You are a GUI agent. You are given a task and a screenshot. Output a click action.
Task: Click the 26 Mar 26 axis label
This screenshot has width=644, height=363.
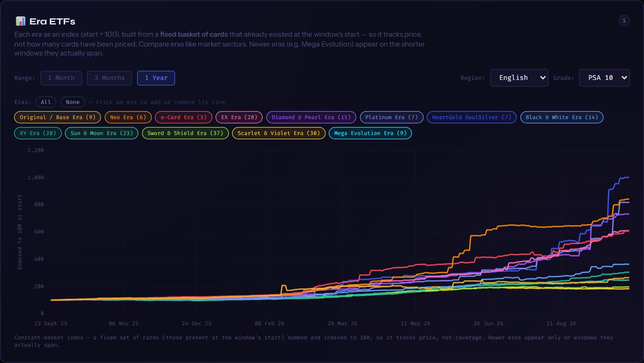click(342, 323)
